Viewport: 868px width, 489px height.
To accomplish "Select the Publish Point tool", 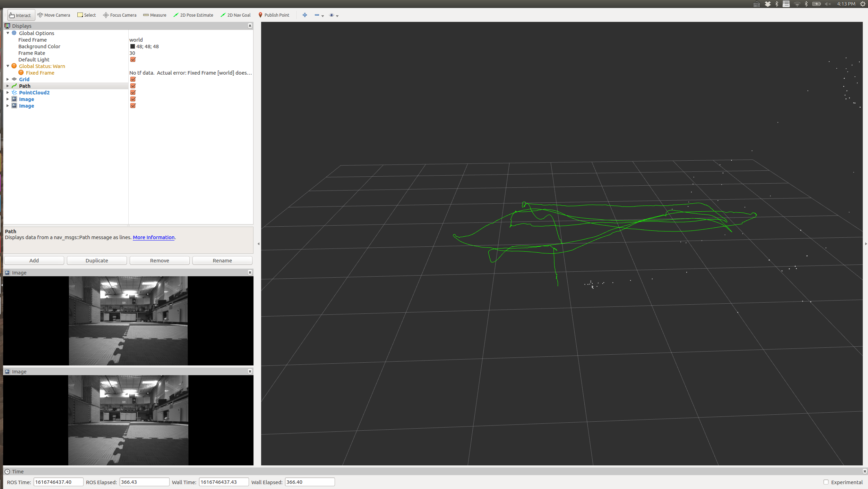I will coord(274,15).
